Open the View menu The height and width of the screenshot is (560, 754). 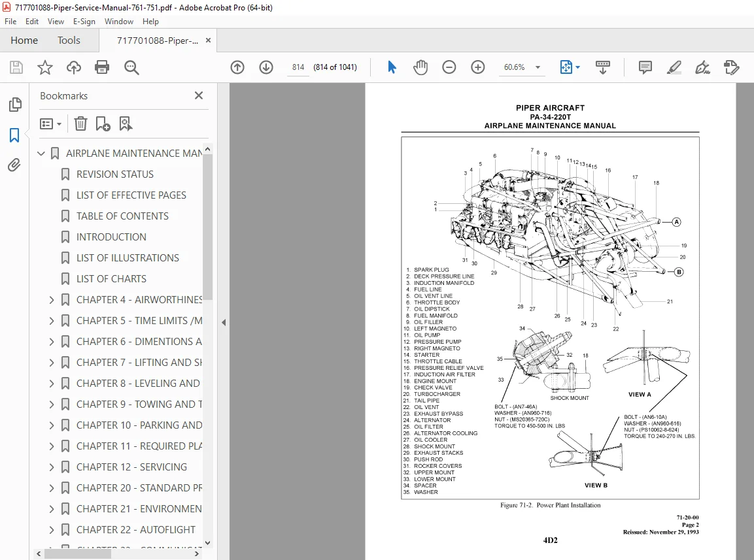point(56,22)
